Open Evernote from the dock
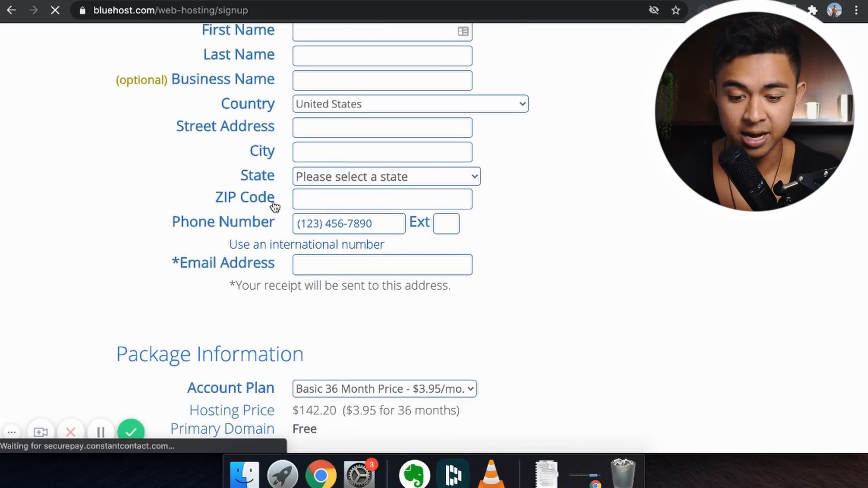This screenshot has width=868, height=488. point(414,474)
